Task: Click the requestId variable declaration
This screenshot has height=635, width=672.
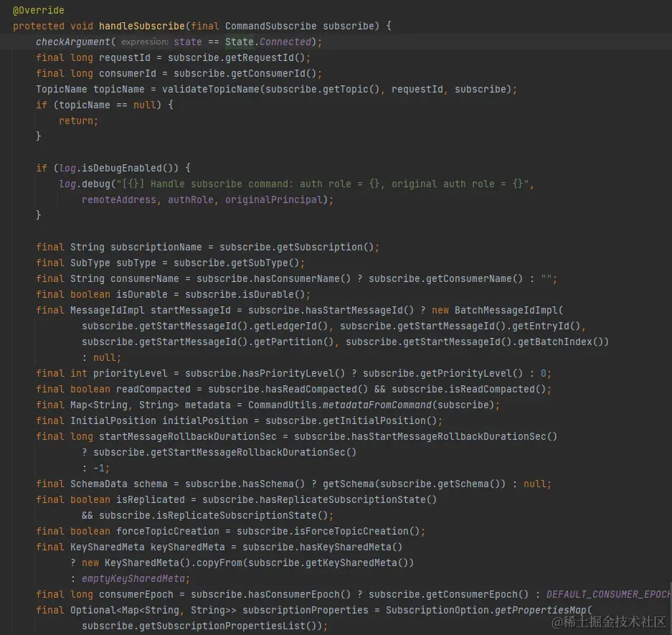Action: [x=125, y=58]
